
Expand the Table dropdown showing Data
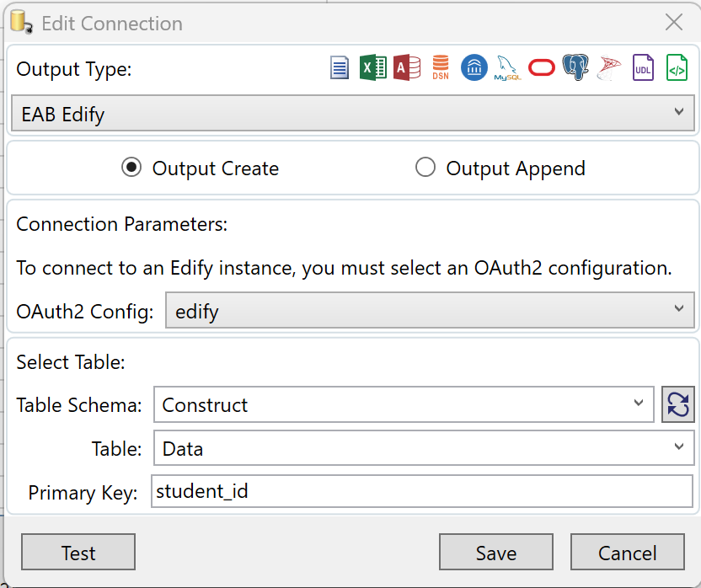coord(424,447)
